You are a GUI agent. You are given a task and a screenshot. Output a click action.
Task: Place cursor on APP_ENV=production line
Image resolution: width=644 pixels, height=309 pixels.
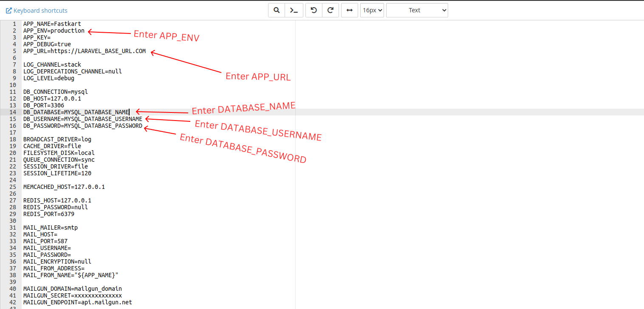[x=54, y=31]
